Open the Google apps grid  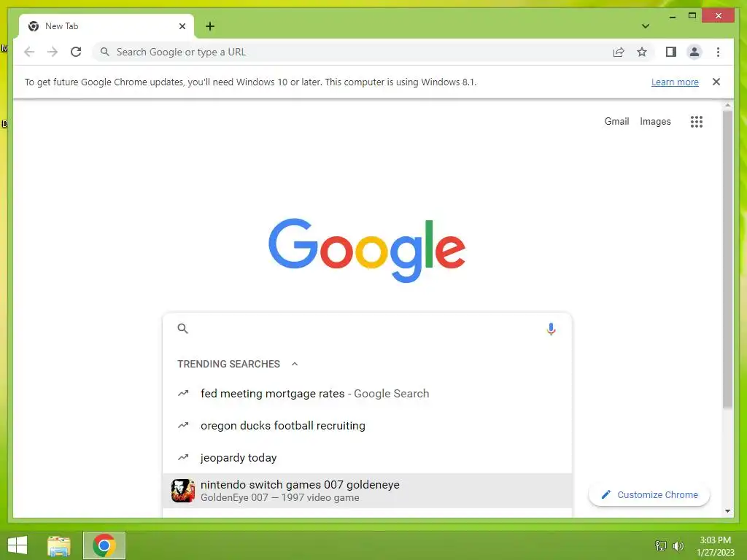(x=697, y=122)
